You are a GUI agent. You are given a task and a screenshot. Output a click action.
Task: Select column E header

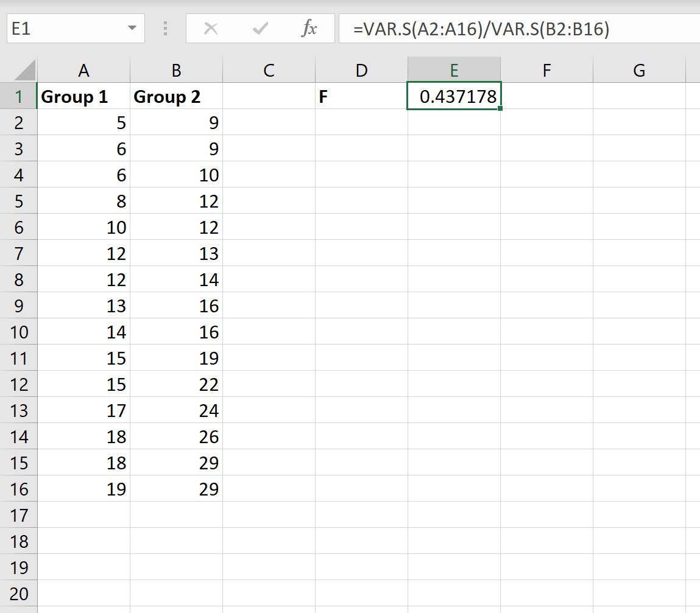[x=454, y=70]
